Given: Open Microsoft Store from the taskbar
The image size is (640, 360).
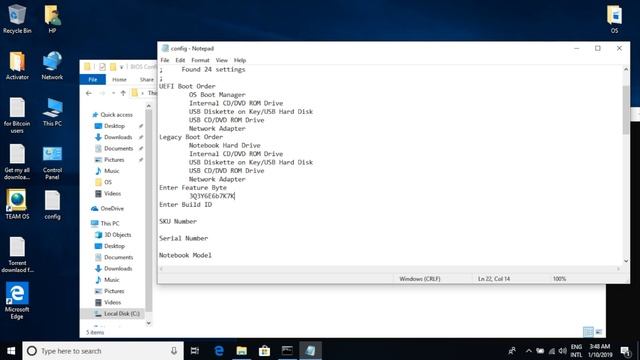Looking at the screenshot, I should pos(264,351).
